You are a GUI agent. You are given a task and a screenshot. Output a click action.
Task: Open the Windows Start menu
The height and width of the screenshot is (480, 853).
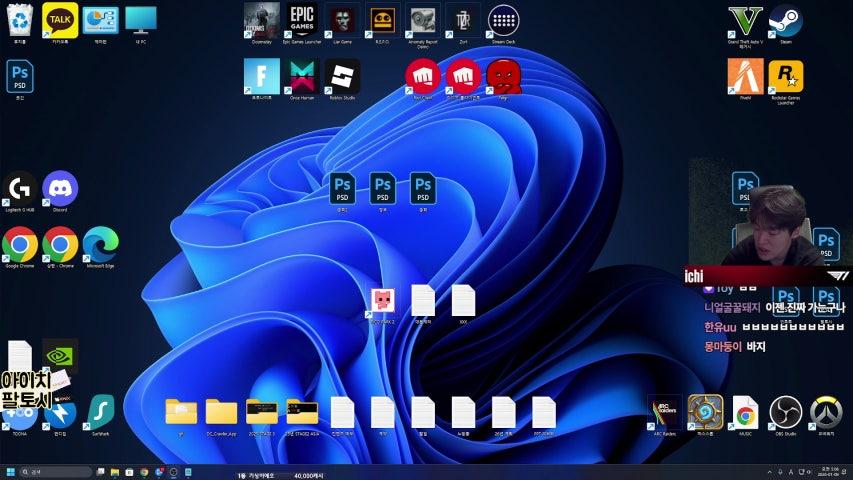10,472
